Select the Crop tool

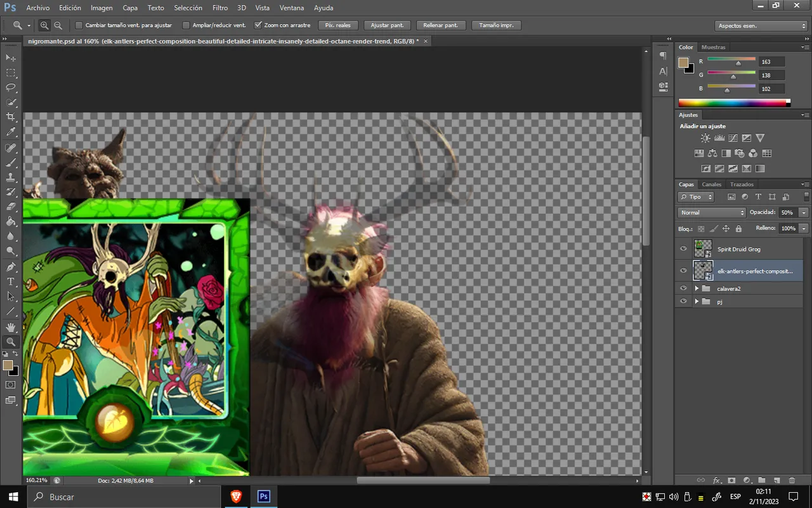(x=11, y=117)
